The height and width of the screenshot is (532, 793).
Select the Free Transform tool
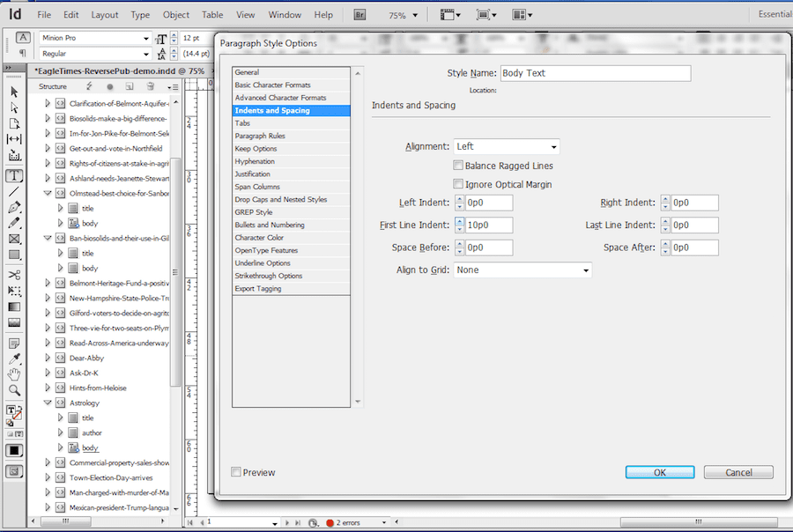14,291
